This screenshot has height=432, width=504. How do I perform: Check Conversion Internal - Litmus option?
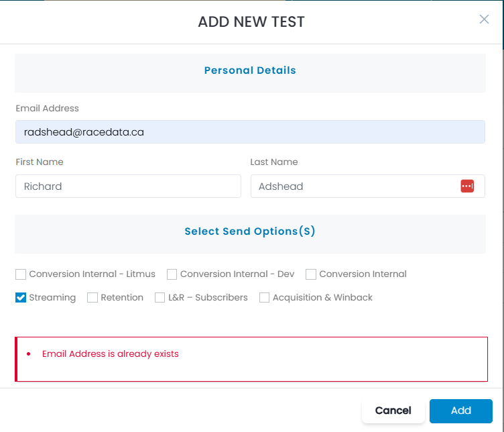21,274
